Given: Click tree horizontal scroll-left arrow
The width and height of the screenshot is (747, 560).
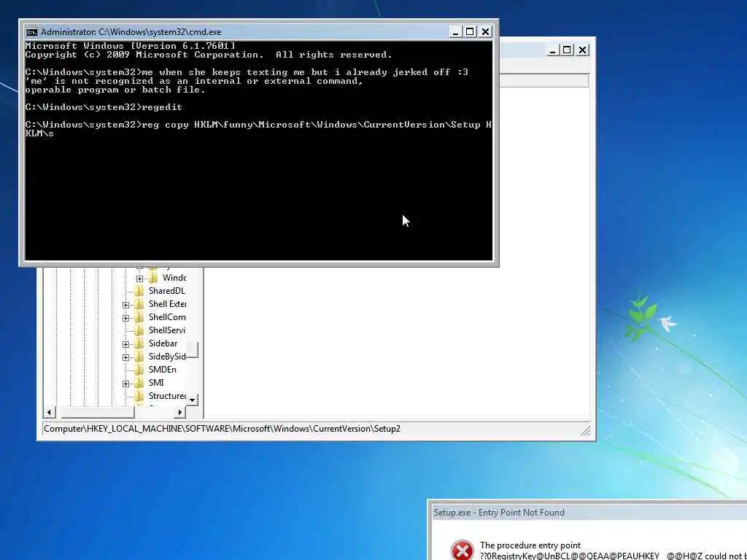Looking at the screenshot, I should [x=49, y=413].
